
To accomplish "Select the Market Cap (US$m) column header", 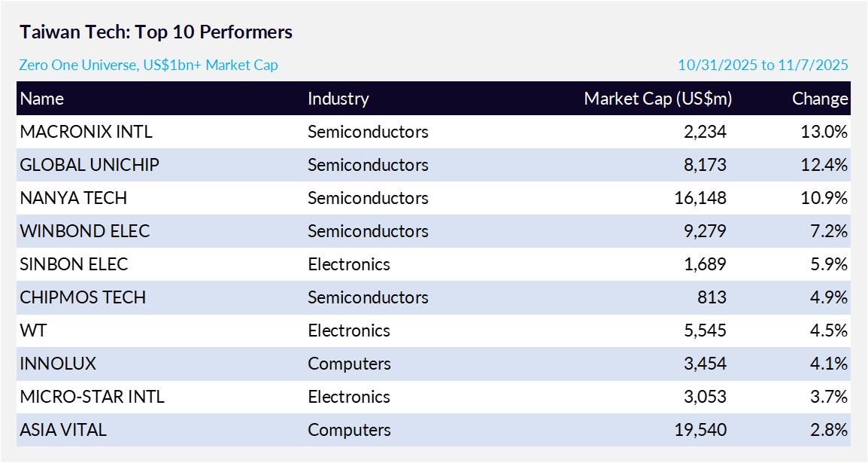I will pos(657,99).
